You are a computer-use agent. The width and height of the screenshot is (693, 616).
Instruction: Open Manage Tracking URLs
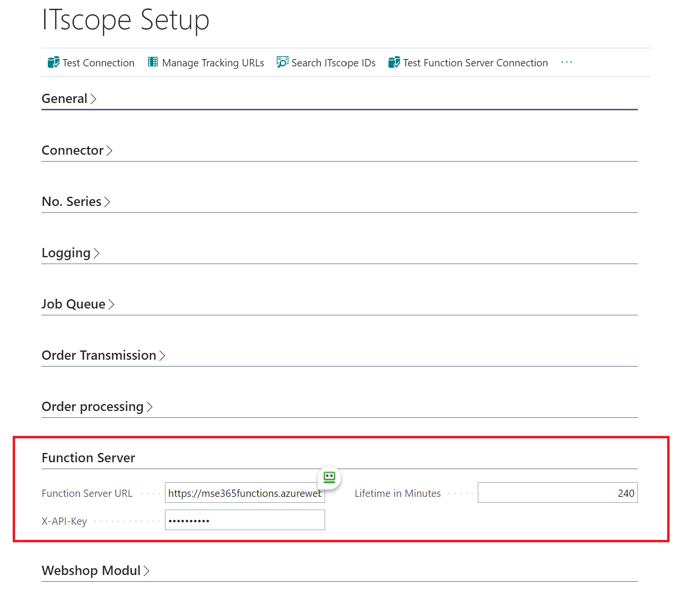pyautogui.click(x=213, y=62)
